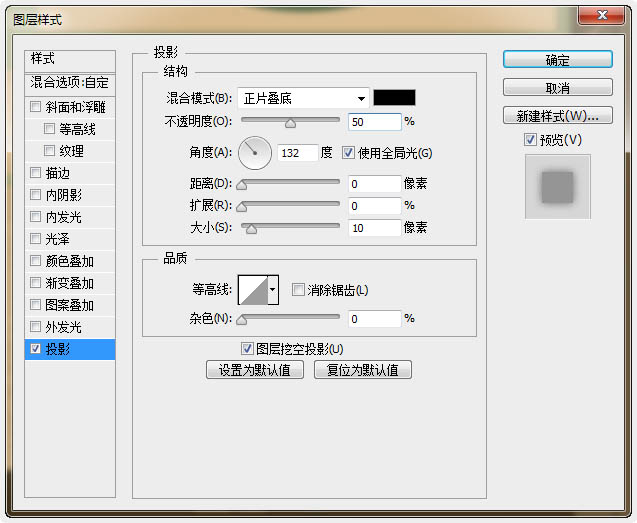Click 新建样式(W)... button
The image size is (637, 523).
point(558,115)
